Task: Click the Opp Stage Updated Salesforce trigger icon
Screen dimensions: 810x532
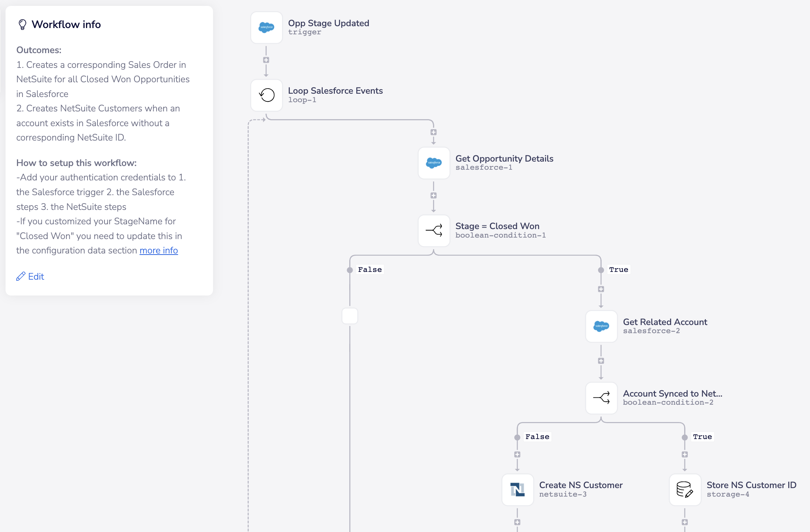Action: point(266,27)
